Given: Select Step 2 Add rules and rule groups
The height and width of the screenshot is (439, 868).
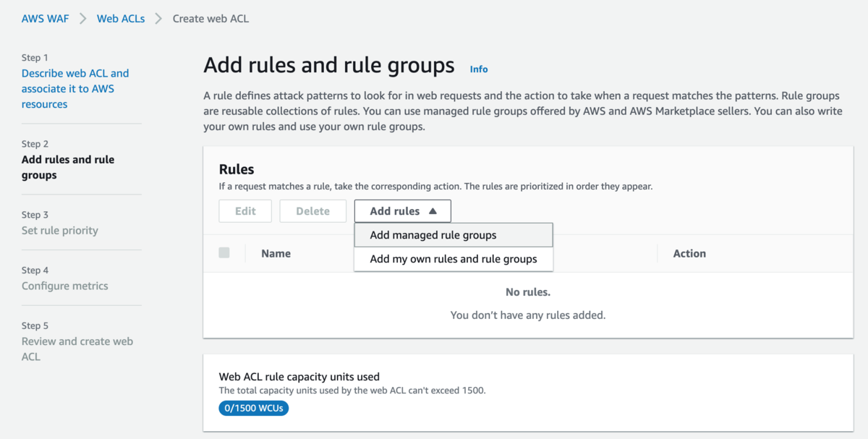Looking at the screenshot, I should 68,167.
